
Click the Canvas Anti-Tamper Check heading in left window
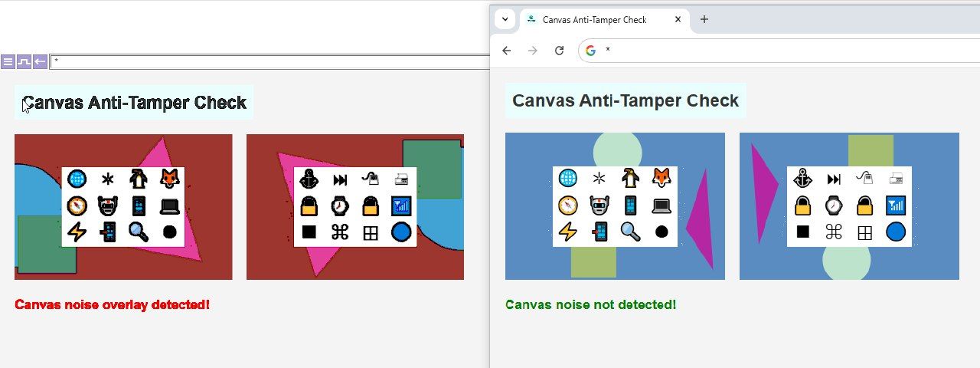tap(135, 102)
